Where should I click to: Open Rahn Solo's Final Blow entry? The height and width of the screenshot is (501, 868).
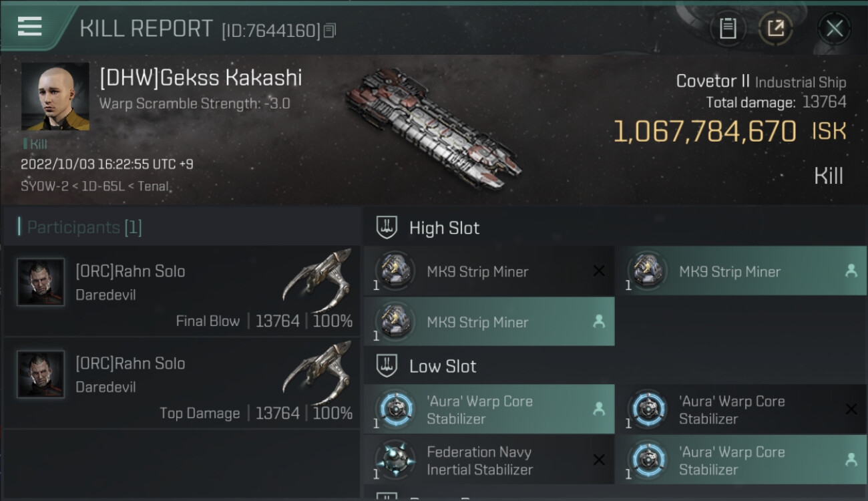click(x=182, y=291)
